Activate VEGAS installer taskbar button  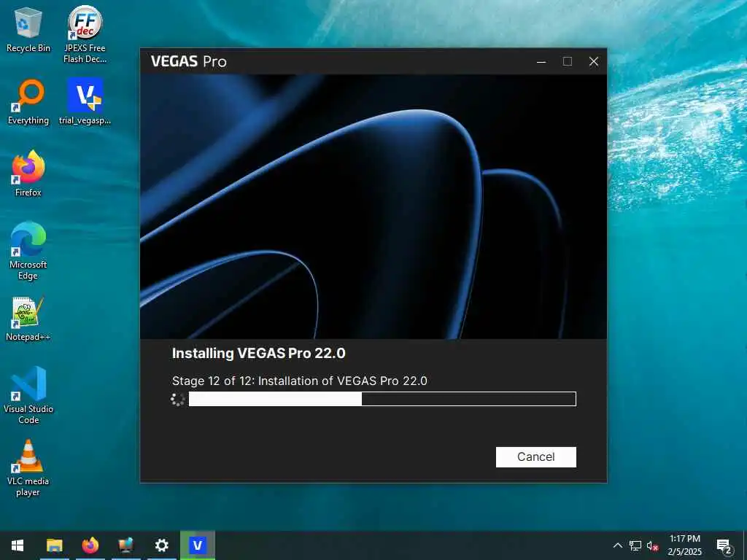pyautogui.click(x=197, y=545)
